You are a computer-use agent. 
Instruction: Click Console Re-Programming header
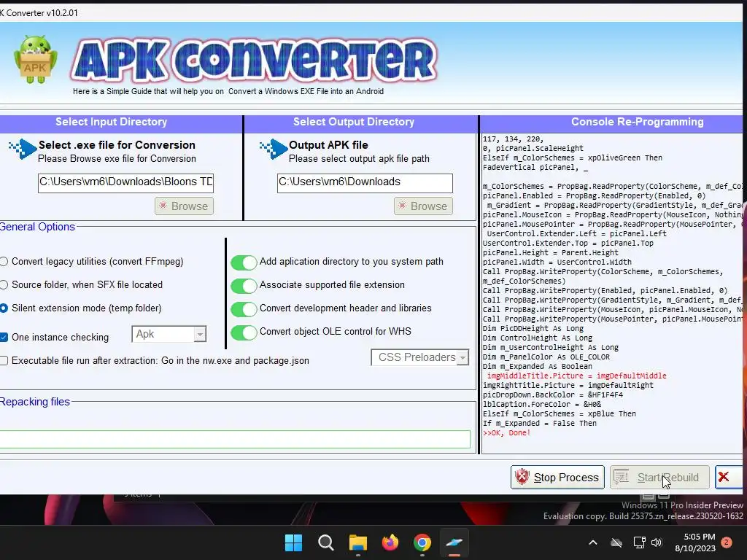point(638,122)
